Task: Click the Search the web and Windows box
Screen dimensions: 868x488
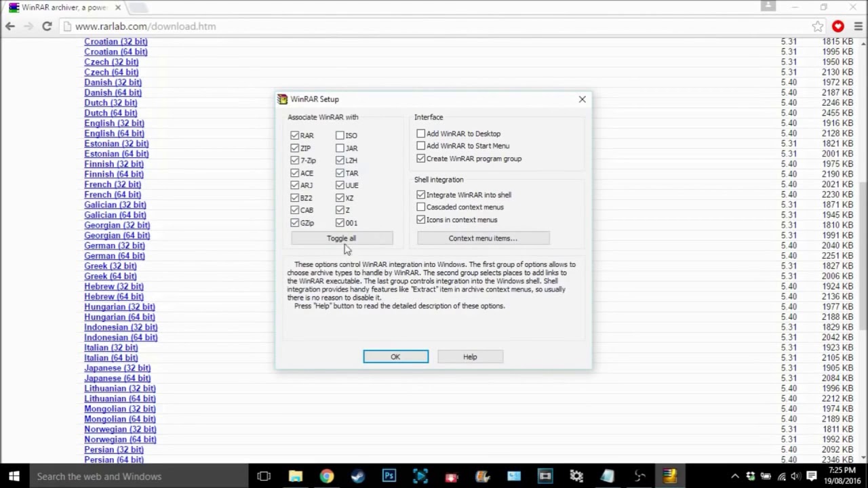Action: click(x=138, y=476)
